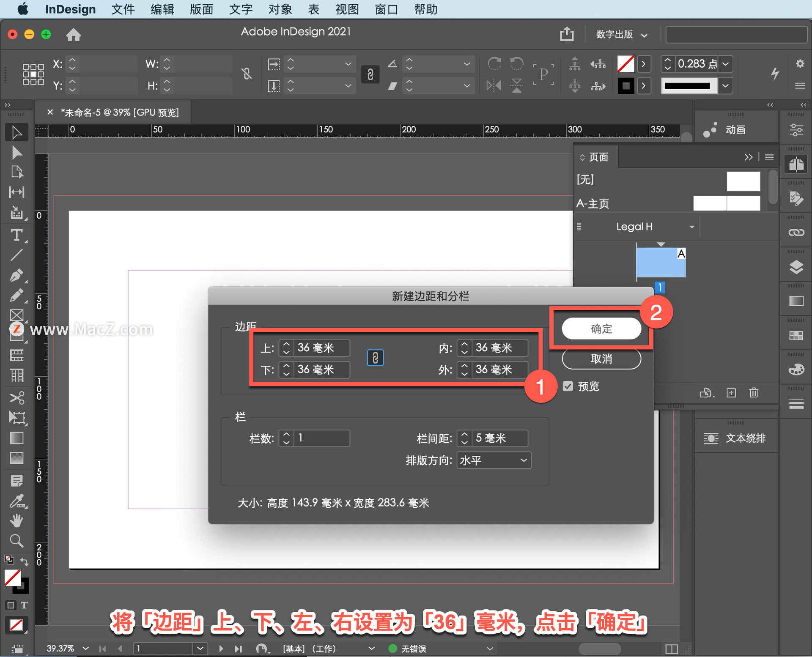
Task: Click the Share export icon
Action: click(x=567, y=34)
